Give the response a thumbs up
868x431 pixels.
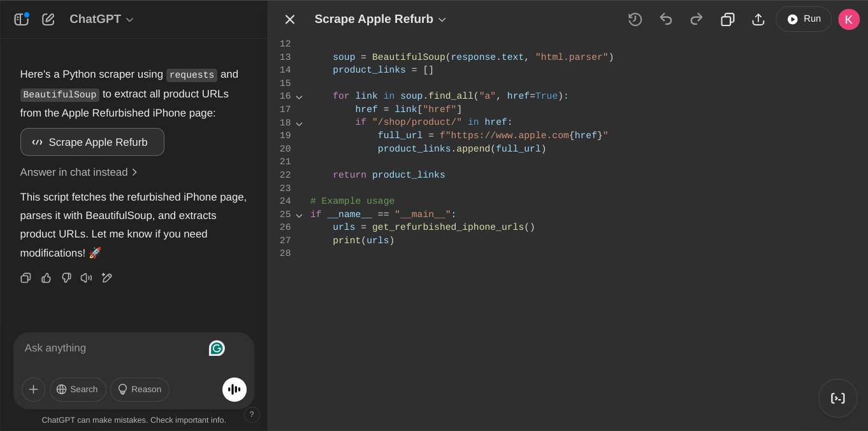(x=46, y=278)
